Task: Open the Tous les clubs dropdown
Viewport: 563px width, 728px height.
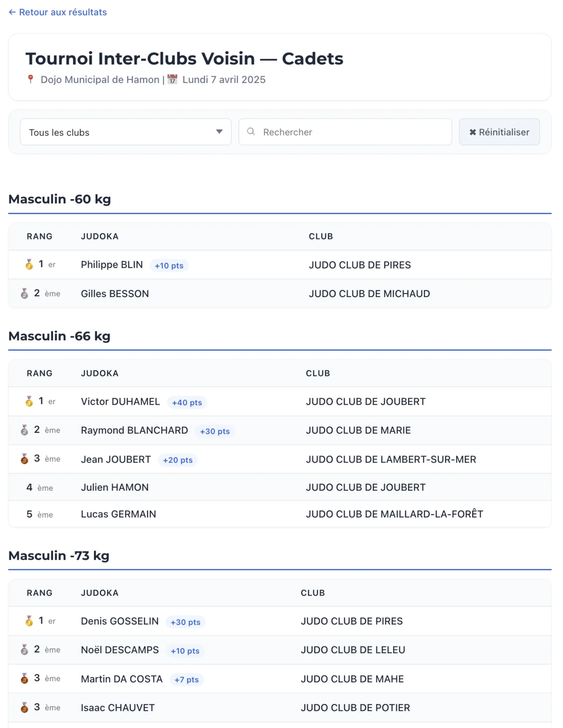Action: coord(126,132)
